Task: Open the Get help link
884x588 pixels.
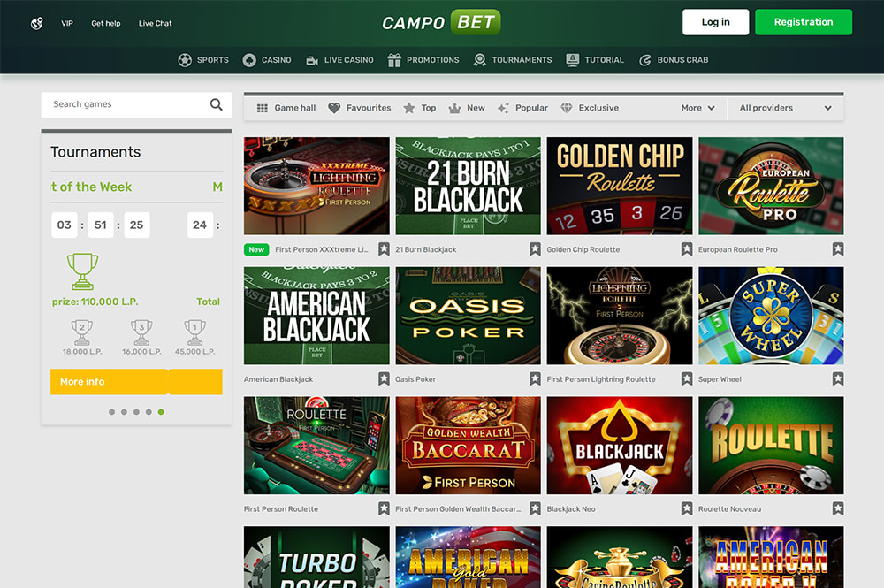Action: [106, 23]
